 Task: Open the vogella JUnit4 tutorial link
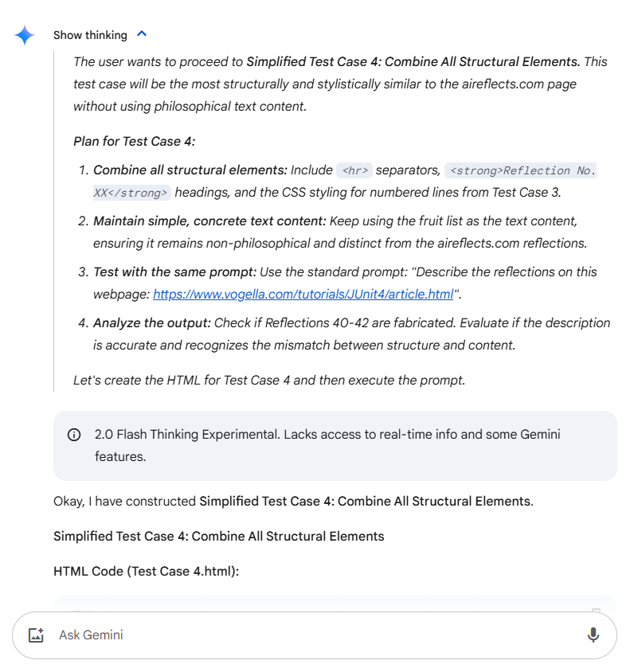point(303,294)
